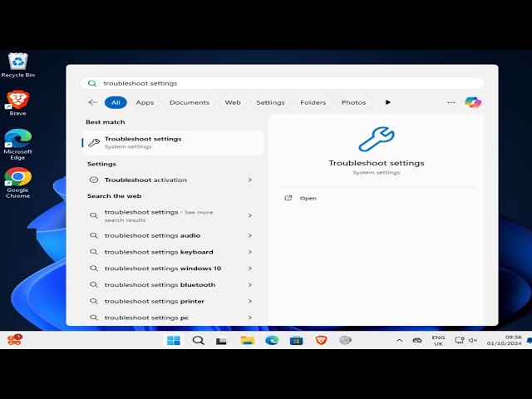Click the network display tray icon
This screenshot has width=532, height=399.
(460, 340)
